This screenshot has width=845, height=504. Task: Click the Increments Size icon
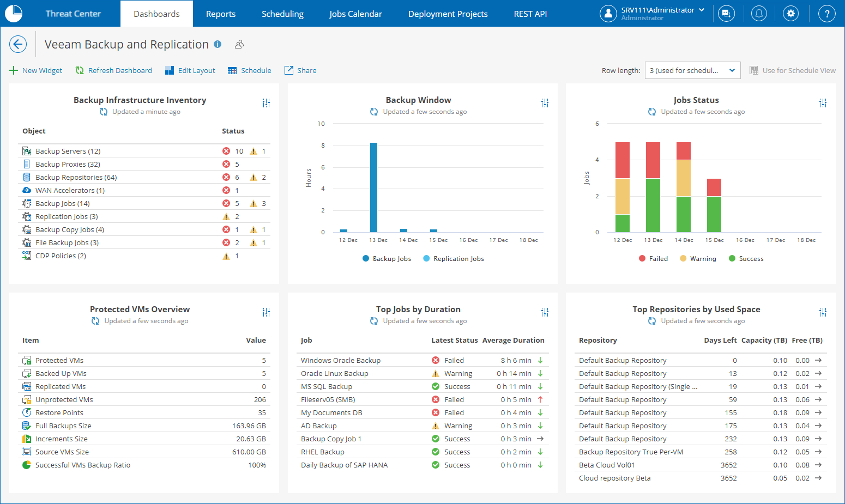(27, 439)
